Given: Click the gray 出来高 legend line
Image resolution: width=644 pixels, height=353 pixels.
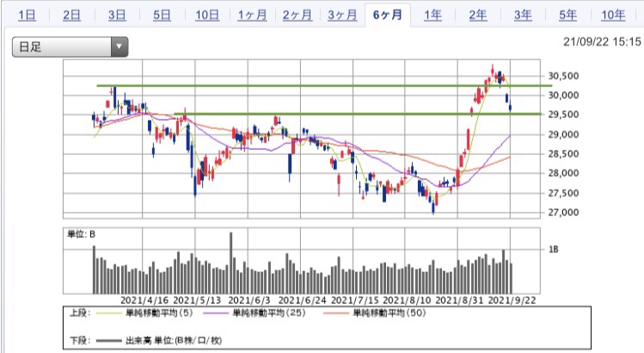Looking at the screenshot, I should coord(109,341).
